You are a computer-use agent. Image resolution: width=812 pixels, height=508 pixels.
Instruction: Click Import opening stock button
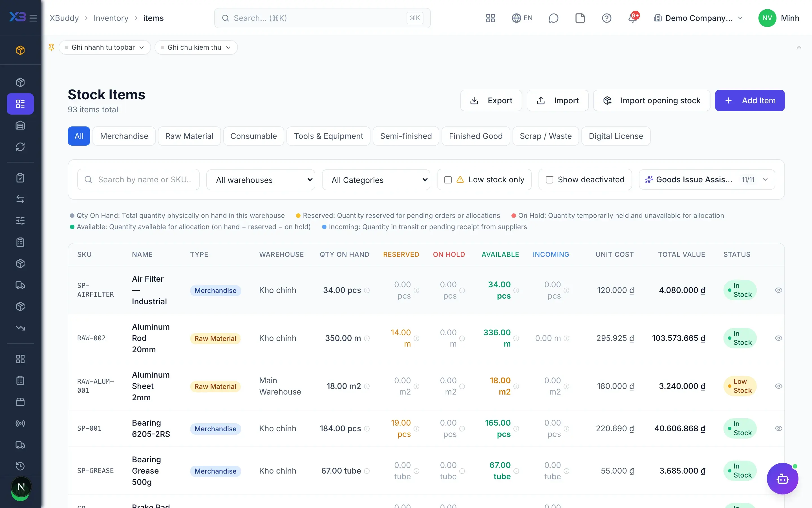(652, 100)
